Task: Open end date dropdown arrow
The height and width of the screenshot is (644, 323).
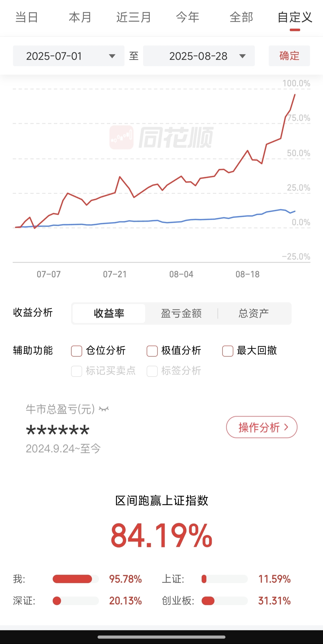Action: tap(242, 56)
